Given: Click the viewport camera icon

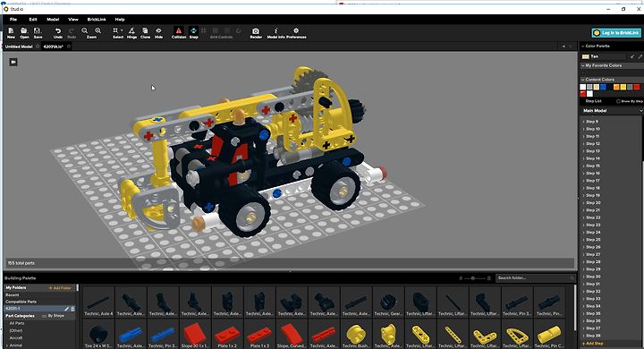Looking at the screenshot, I should (13, 62).
